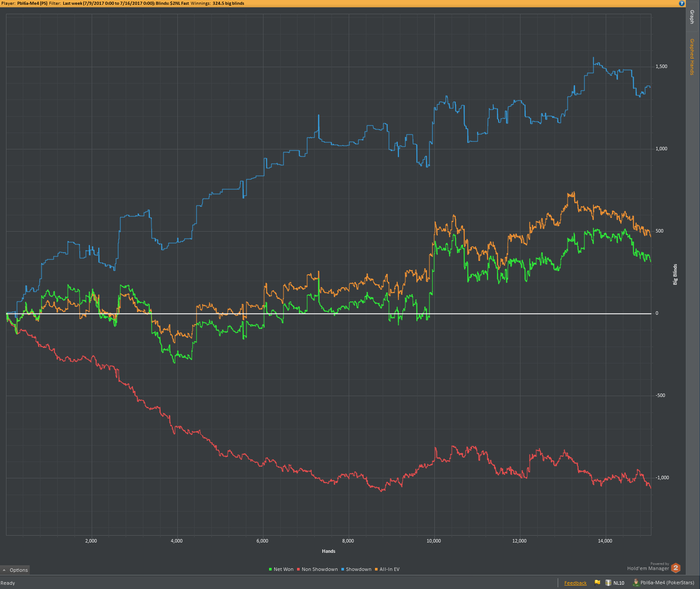Click the '-1,000' y-axis label
Screen dimensions: 700x589
click(x=662, y=478)
